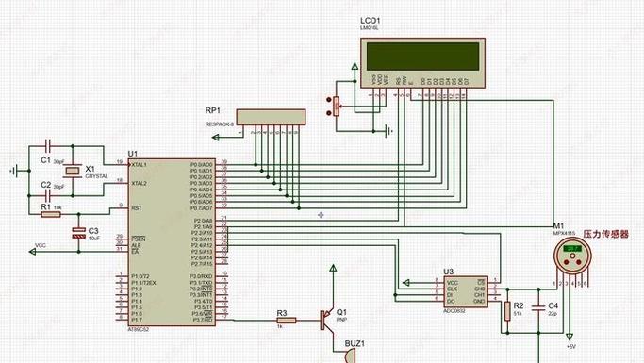Click the MPX4115 value label
This screenshot has width=644, height=363.
pos(564,233)
